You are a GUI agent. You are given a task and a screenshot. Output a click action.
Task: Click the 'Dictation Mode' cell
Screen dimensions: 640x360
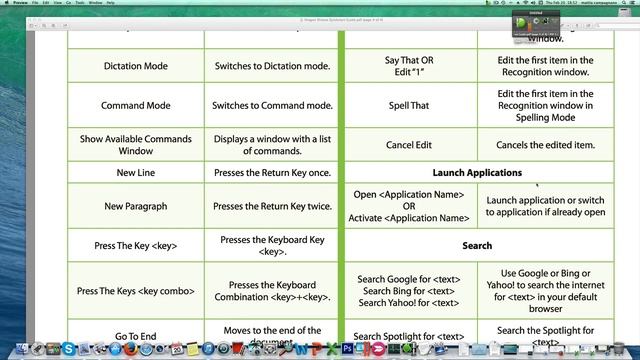point(136,66)
